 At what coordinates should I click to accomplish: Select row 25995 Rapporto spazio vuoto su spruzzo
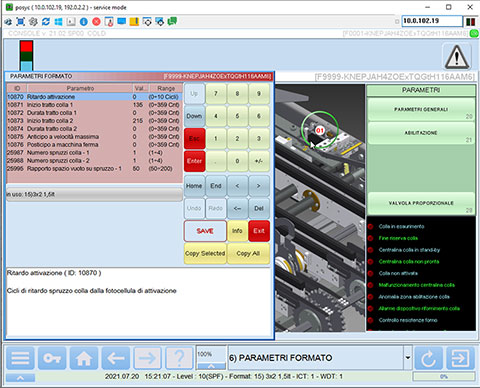coord(94,169)
